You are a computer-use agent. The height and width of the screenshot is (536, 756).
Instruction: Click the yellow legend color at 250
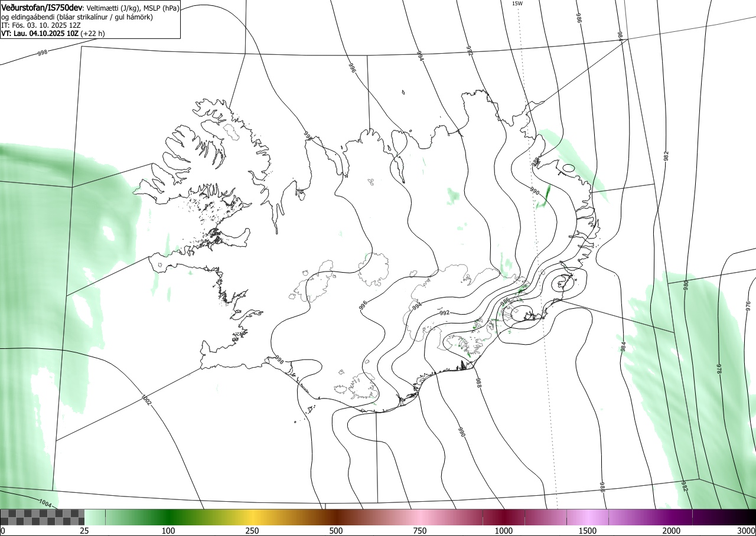coord(252,517)
